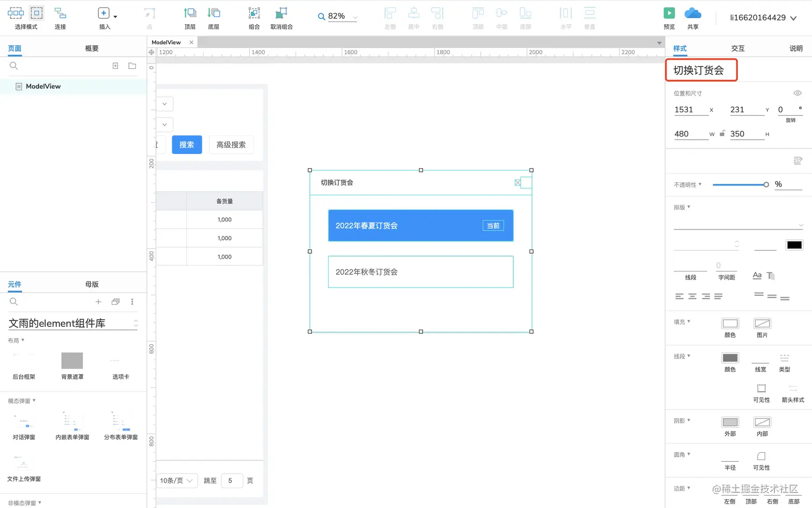Ungroup widgets with 取消组合
The height and width of the screenshot is (508, 812).
point(281,13)
